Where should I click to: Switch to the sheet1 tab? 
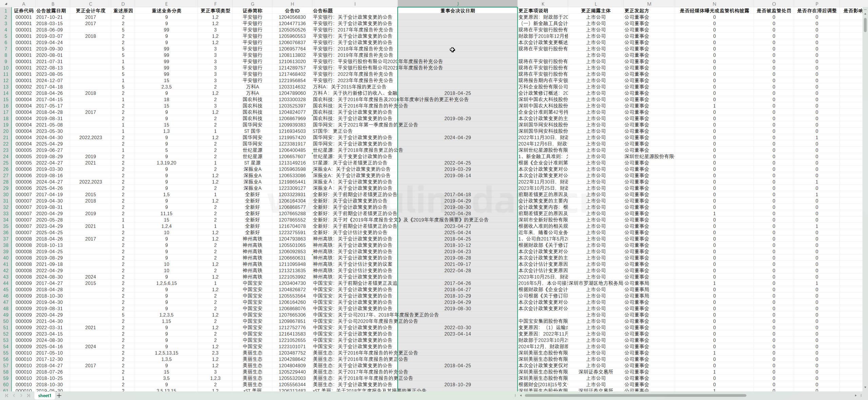(x=44, y=396)
